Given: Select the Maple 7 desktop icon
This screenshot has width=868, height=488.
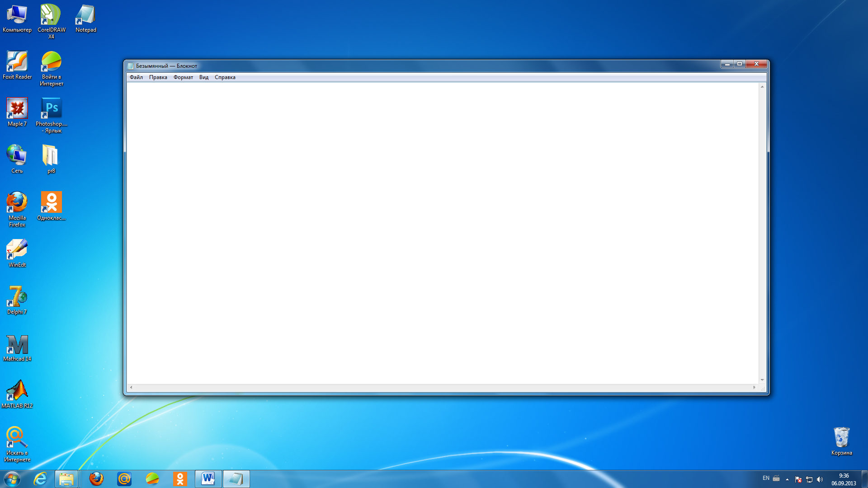Looking at the screenshot, I should pyautogui.click(x=17, y=113).
